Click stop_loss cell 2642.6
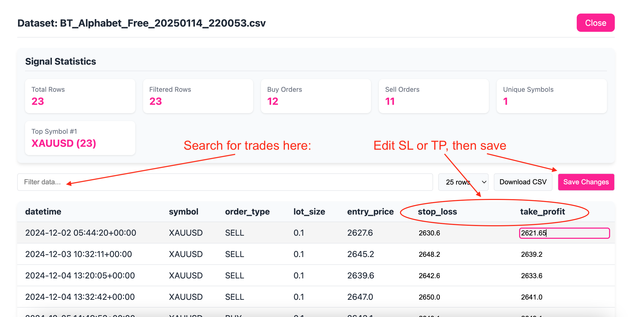This screenshot has height=317, width=644. pyautogui.click(x=429, y=276)
